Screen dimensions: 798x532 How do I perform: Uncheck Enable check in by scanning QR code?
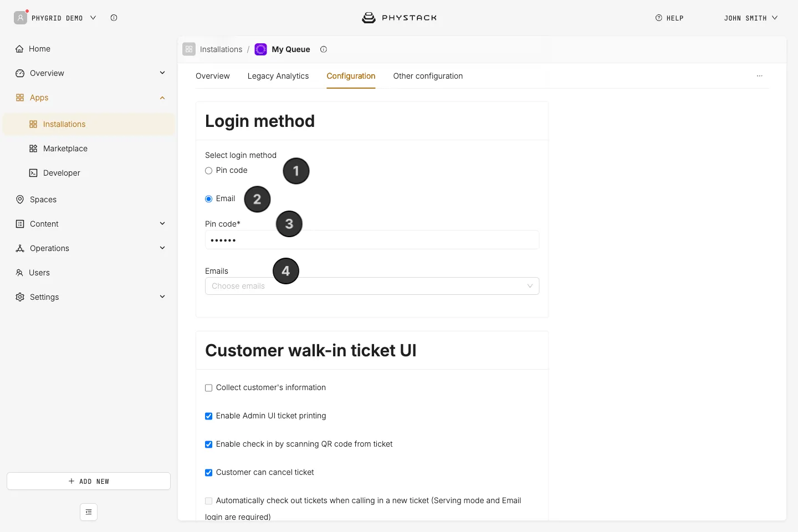(209, 444)
